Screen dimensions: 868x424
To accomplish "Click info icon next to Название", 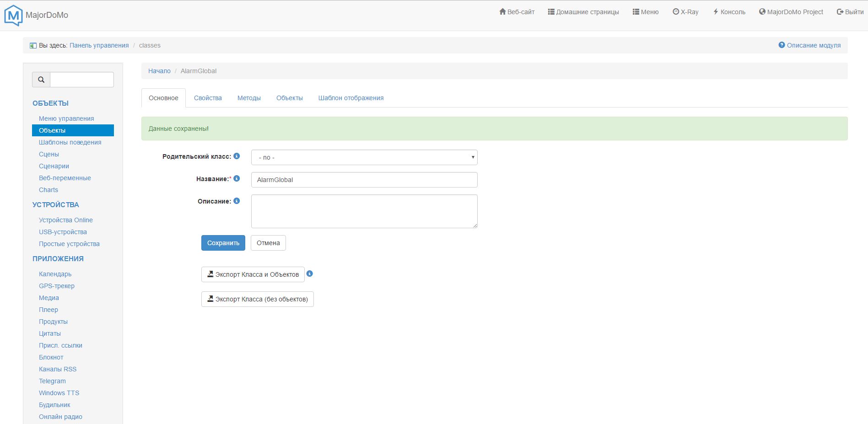I will (237, 178).
